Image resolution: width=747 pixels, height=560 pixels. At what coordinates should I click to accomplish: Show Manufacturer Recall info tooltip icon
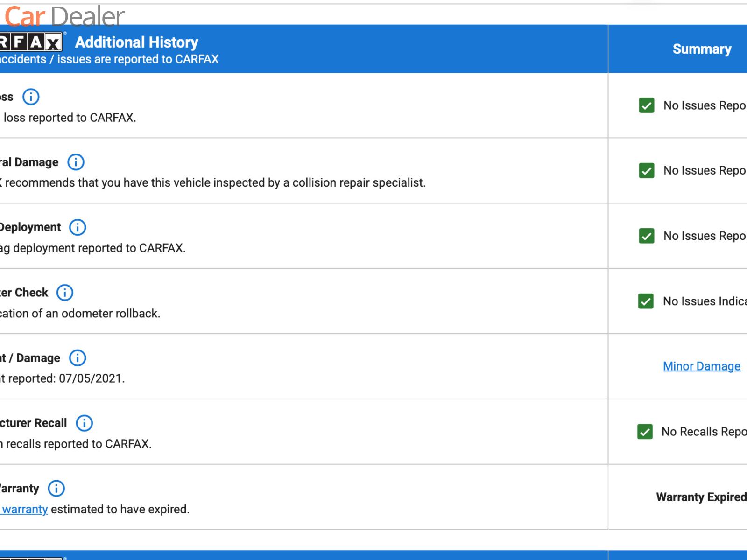pyautogui.click(x=85, y=423)
